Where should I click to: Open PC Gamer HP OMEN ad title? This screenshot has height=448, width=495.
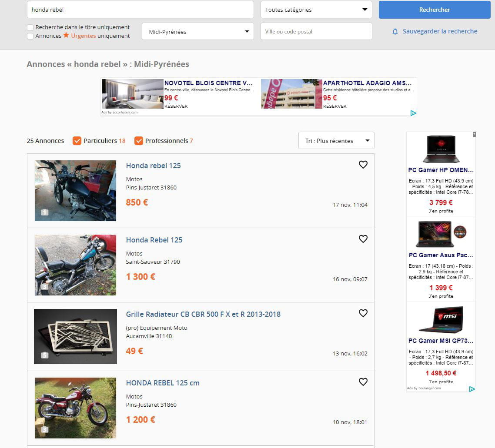441,170
